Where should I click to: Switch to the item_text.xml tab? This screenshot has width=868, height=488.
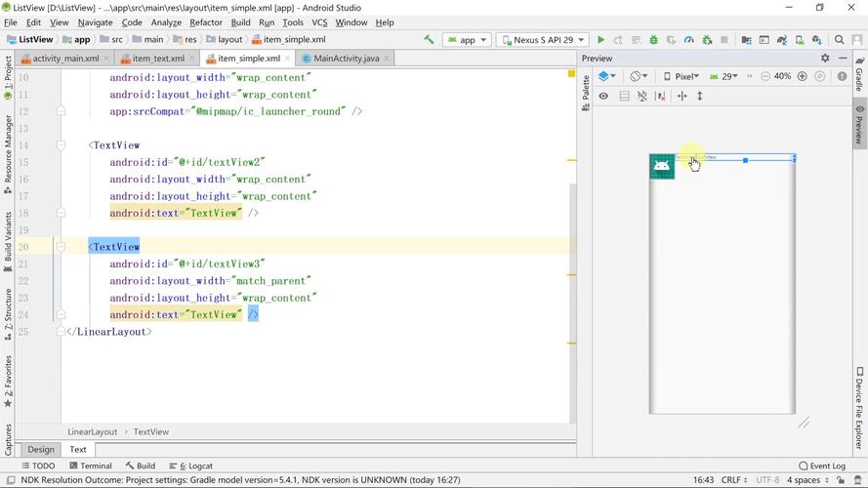158,59
